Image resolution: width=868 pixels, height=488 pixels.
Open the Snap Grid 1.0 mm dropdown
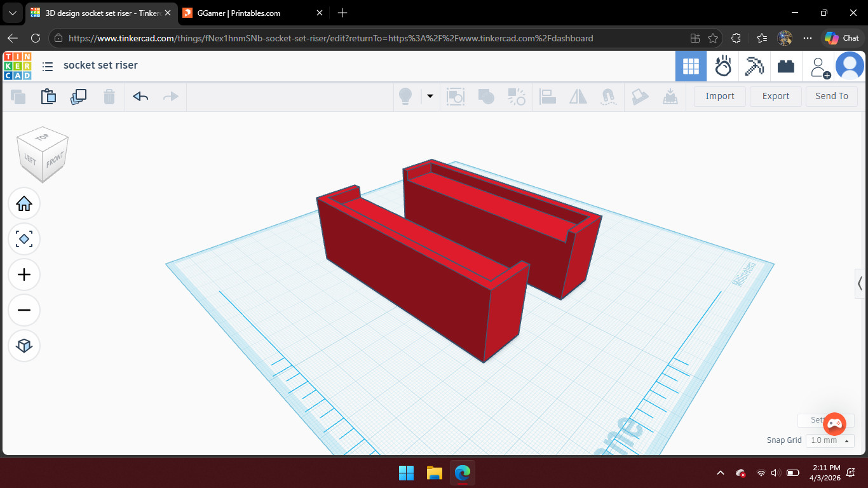click(x=830, y=440)
